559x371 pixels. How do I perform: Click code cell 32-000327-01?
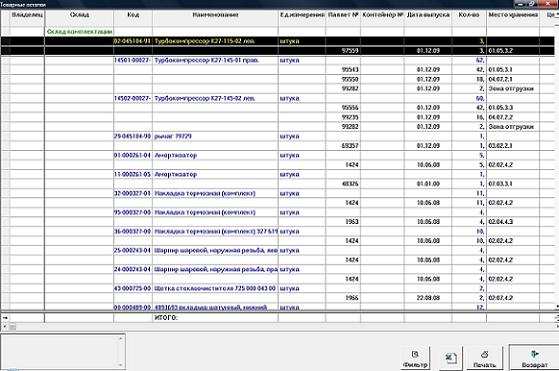[133, 194]
